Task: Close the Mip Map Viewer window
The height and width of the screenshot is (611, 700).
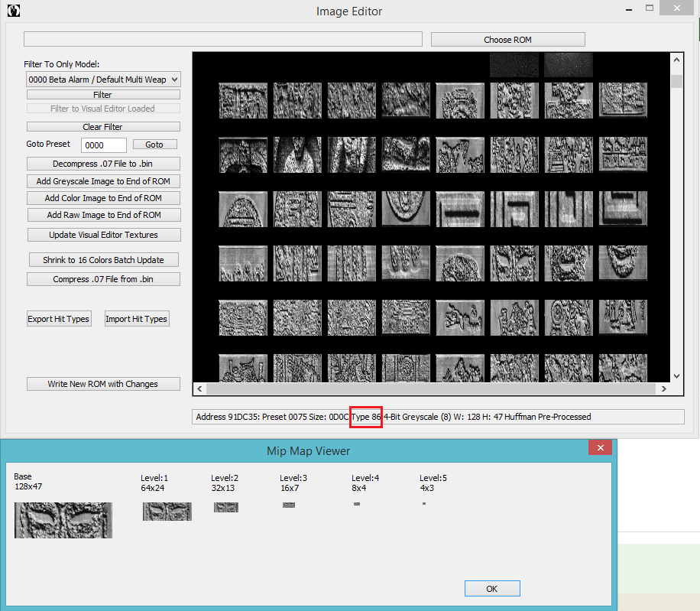Action: [601, 447]
